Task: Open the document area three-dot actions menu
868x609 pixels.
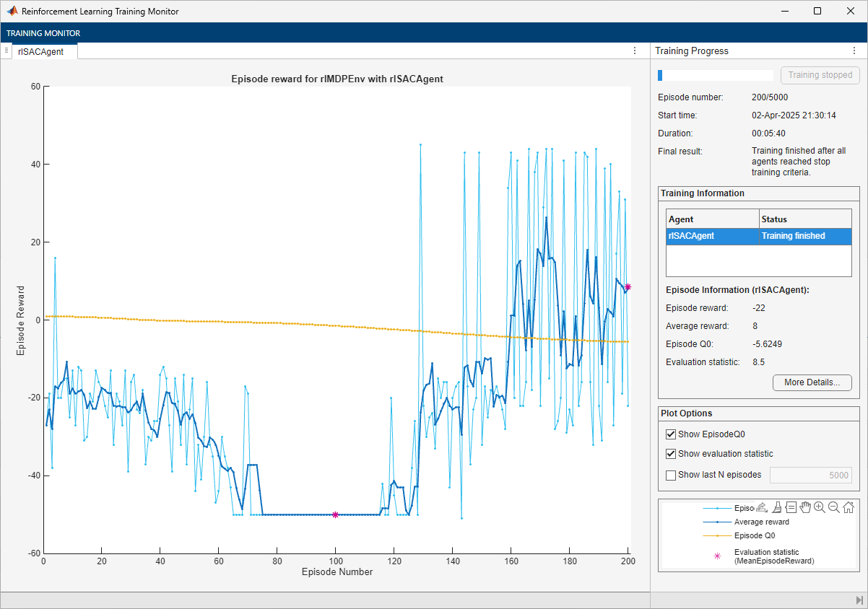Action: (635, 51)
